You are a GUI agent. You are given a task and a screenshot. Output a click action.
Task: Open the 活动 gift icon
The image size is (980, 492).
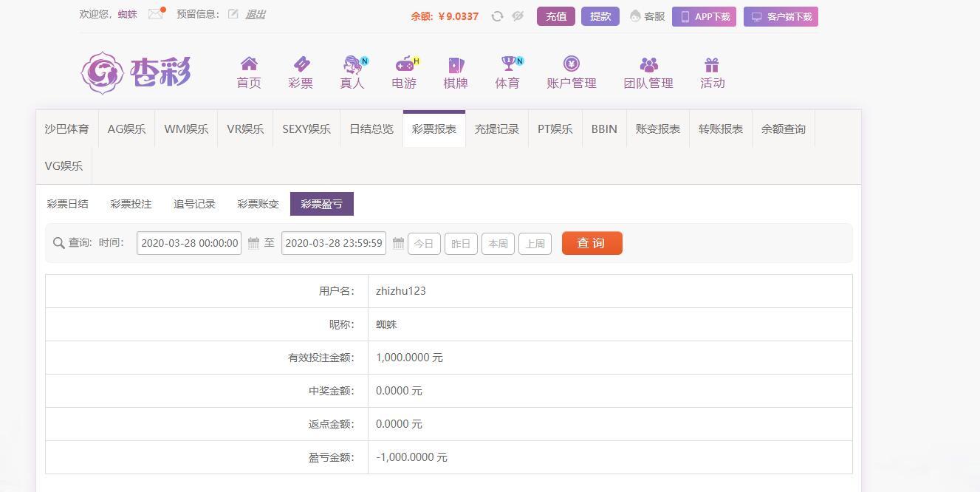pos(712,65)
